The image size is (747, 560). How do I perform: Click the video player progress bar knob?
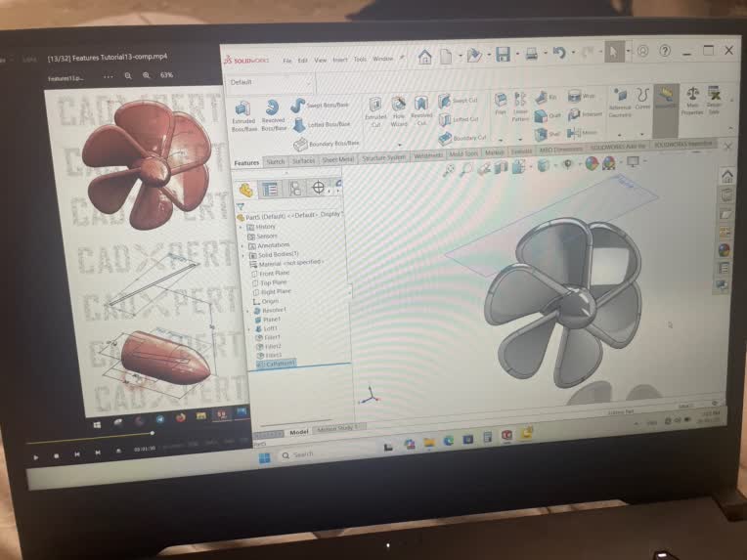pyautogui.click(x=152, y=433)
